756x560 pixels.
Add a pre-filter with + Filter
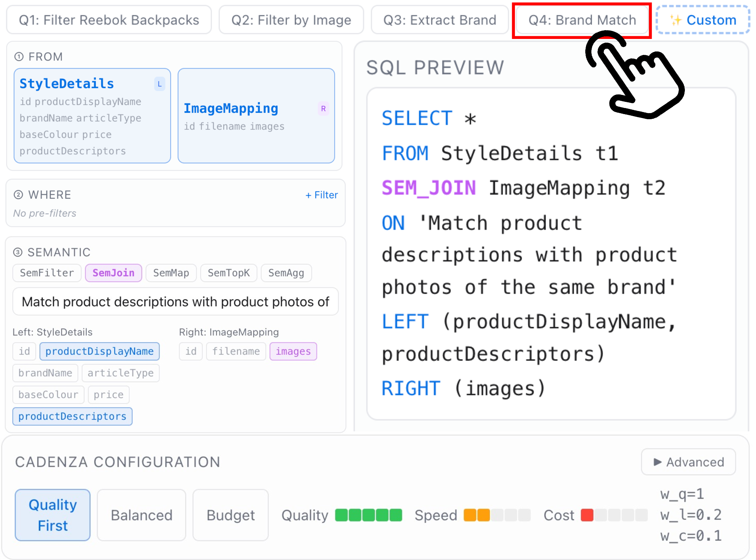click(x=321, y=195)
